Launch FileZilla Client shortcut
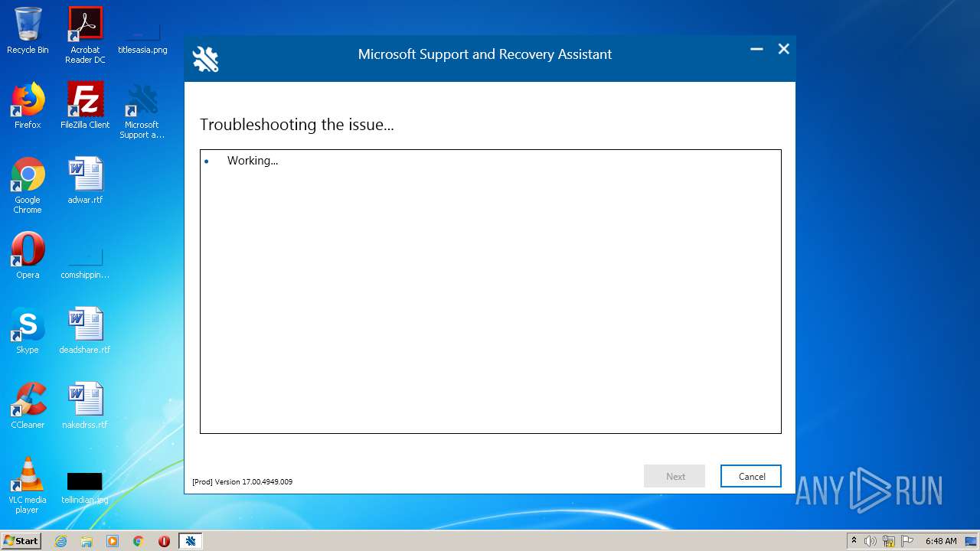 85,106
